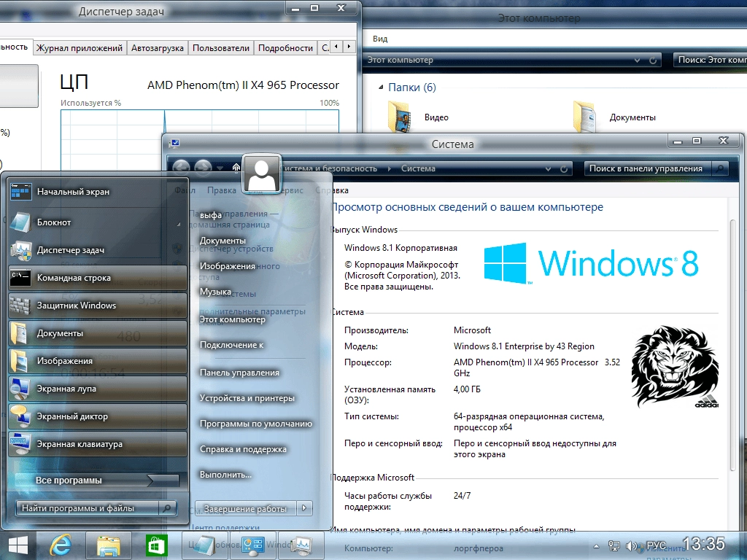The width and height of the screenshot is (747, 560).
Task: Click РУС language indicator
Action: click(x=656, y=545)
